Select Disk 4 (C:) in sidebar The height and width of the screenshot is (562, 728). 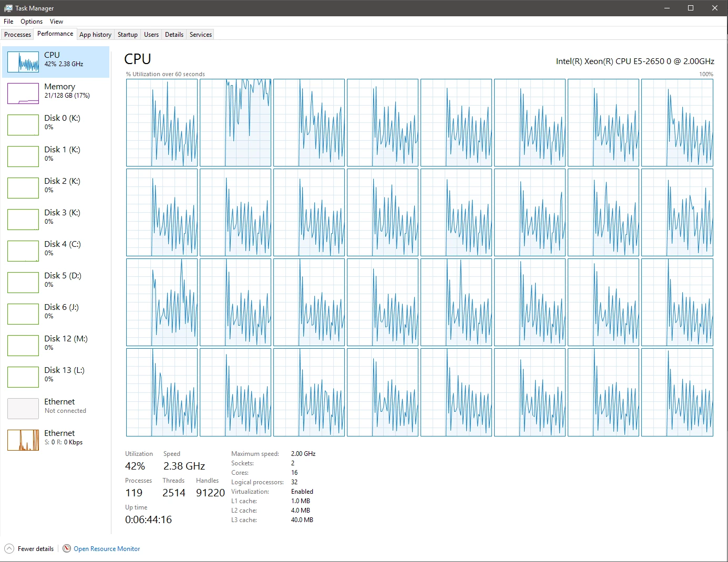coord(56,251)
